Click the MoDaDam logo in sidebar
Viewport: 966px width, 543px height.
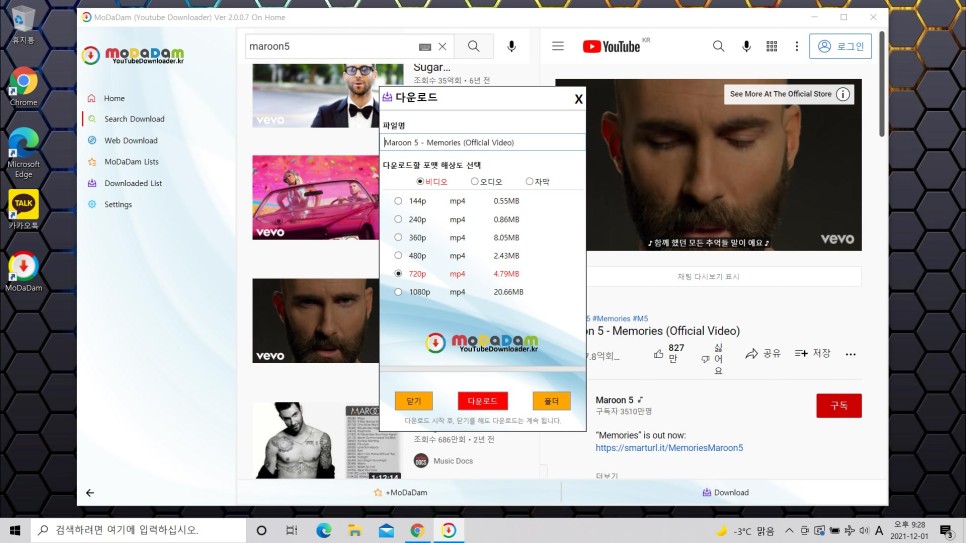[133, 55]
